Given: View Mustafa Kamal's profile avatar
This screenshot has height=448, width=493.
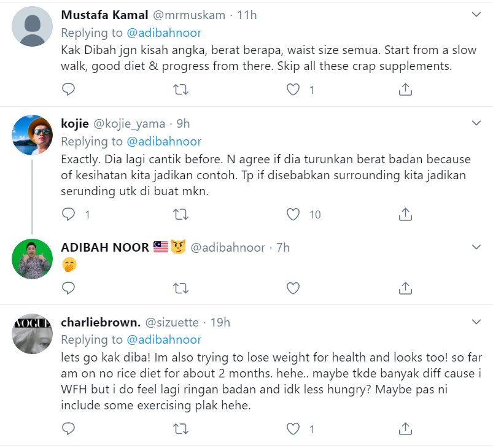Looking at the screenshot, I should [x=32, y=26].
